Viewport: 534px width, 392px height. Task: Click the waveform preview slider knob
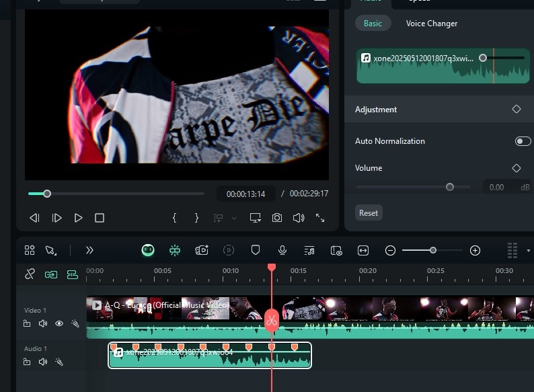pyautogui.click(x=483, y=58)
